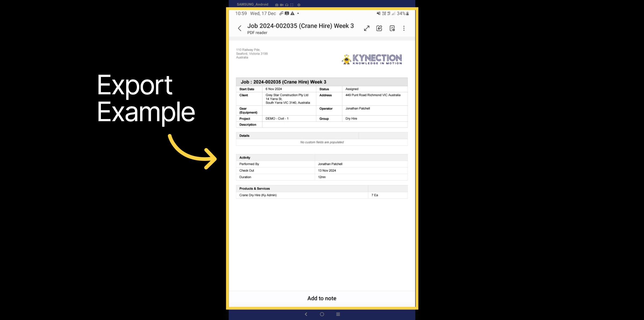Click the 'Description' row label

pyautogui.click(x=248, y=125)
